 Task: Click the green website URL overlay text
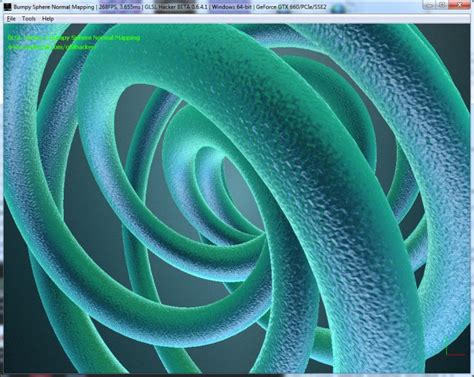(52, 47)
